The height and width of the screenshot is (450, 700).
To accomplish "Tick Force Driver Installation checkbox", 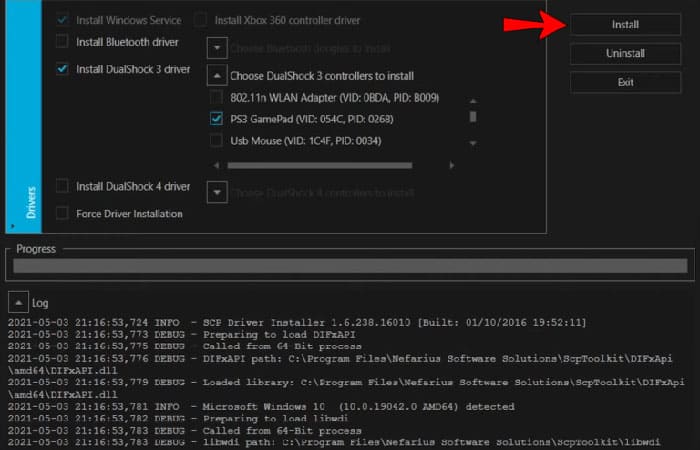I will pyautogui.click(x=62, y=213).
